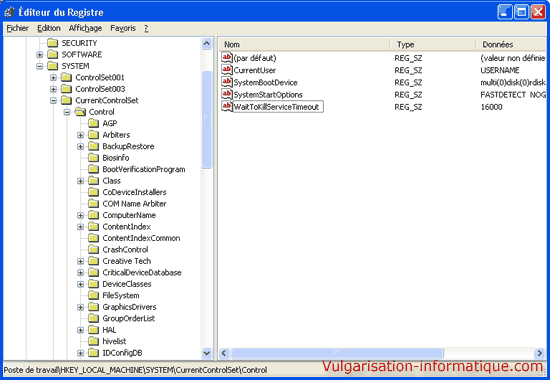Screen dimensions: 550x380
Task: Select the SystemStartOptions value name
Action: point(268,95)
